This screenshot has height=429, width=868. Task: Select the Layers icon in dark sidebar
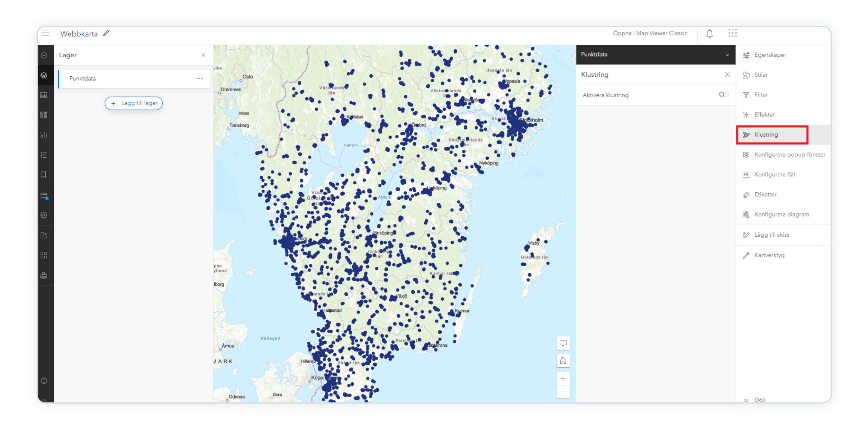pos(44,75)
